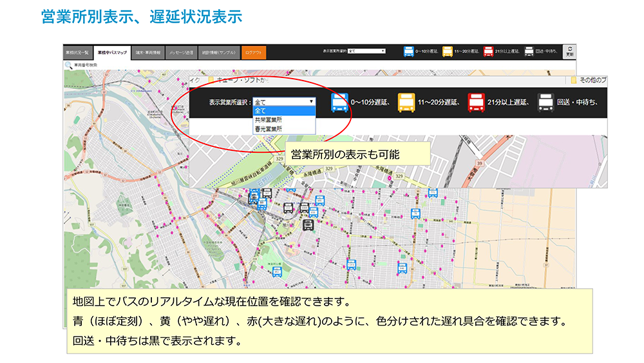Open 表示営業所選択 combo box in enlarged inset
The width and height of the screenshot is (644, 363).
284,102
